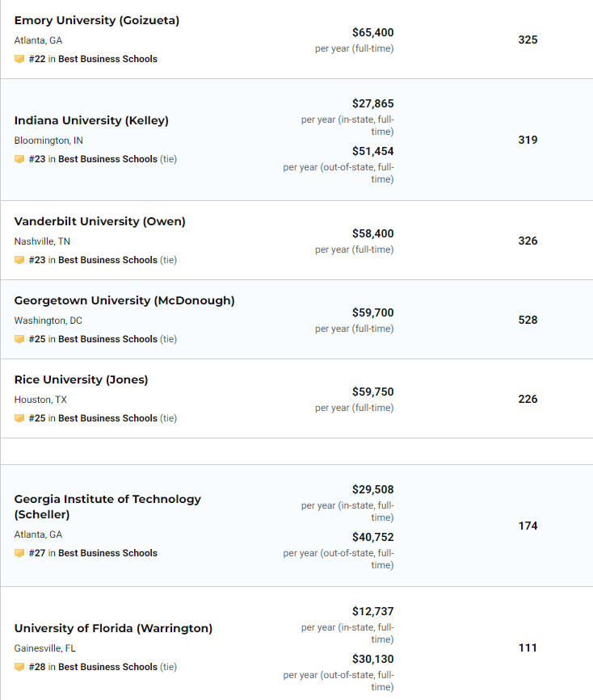Click the ranking badge icon beside Emory's #22
The height and width of the screenshot is (700, 593).
pyautogui.click(x=19, y=59)
